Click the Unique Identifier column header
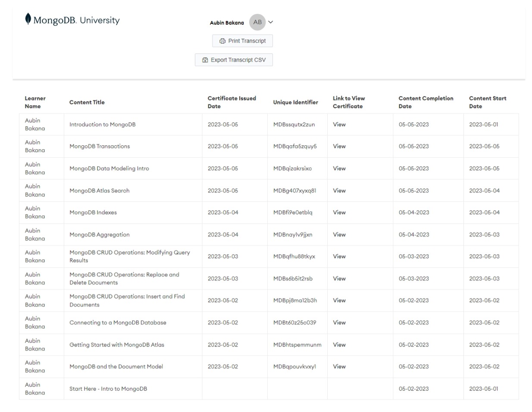This screenshot has width=532, height=412. coord(295,102)
